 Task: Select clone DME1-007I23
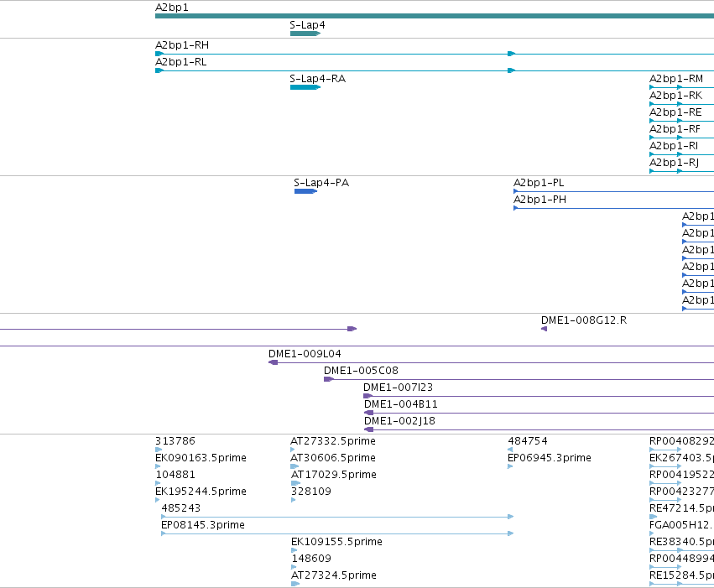point(539,396)
